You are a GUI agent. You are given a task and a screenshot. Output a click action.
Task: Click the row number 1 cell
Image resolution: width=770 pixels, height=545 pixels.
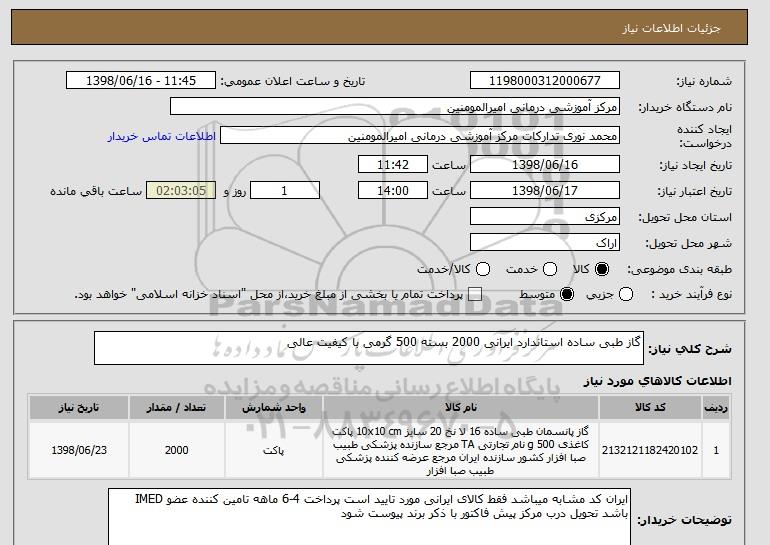(716, 450)
